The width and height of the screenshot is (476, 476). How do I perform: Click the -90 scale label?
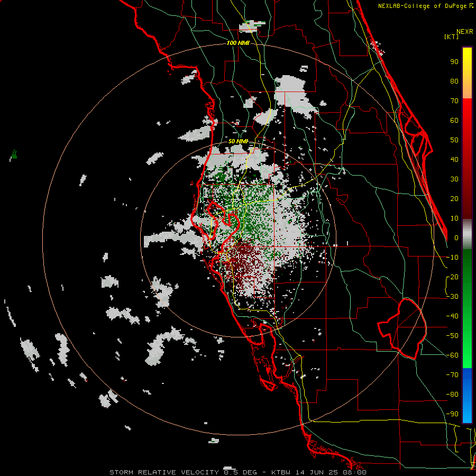pyautogui.click(x=452, y=414)
